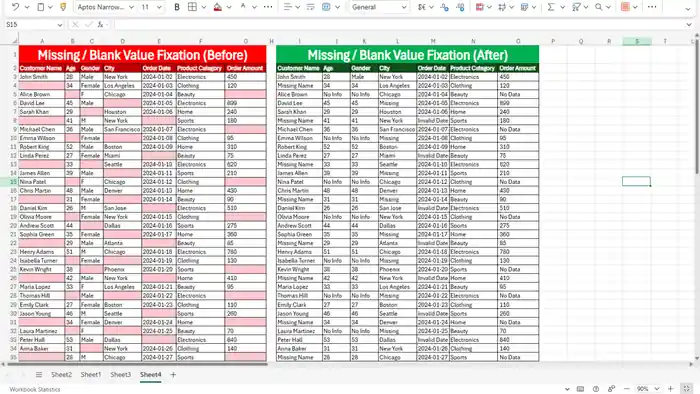Switch to Sheet2 tab

pos(62,375)
